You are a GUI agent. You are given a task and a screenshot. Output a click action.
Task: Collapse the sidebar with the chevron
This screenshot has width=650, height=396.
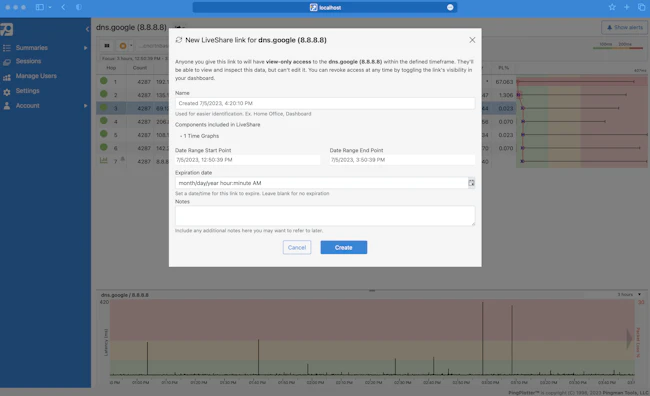(87, 29)
